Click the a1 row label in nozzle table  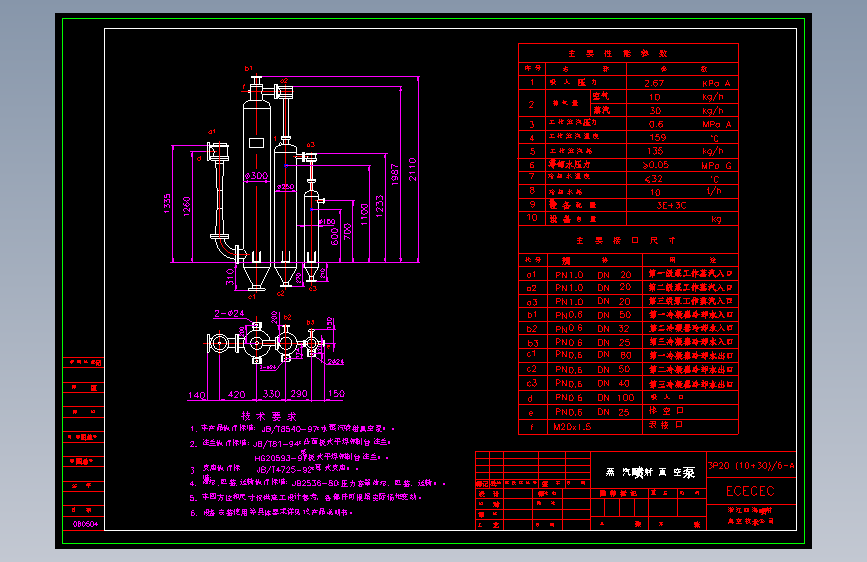(531, 274)
